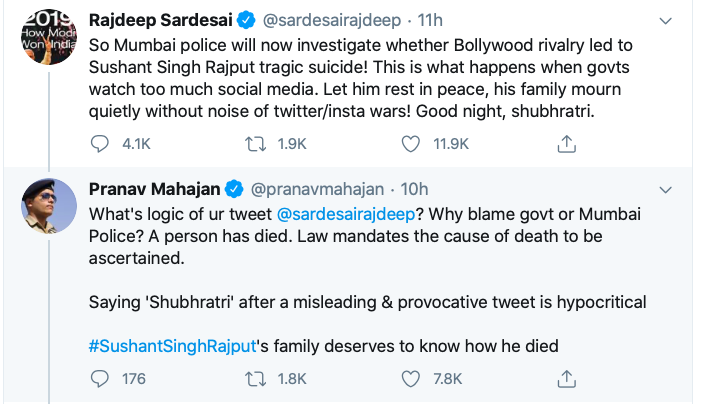Reply to Rajdeep Sardesai's tweet

coord(100,144)
